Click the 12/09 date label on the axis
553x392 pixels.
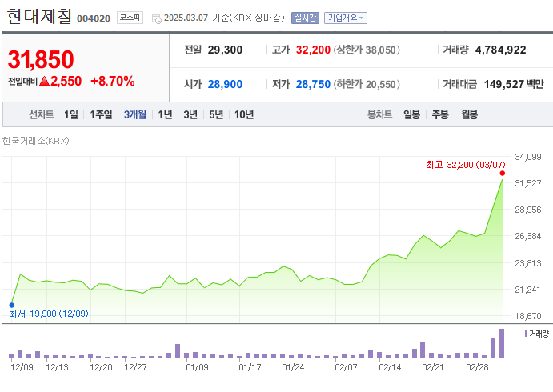click(x=22, y=367)
